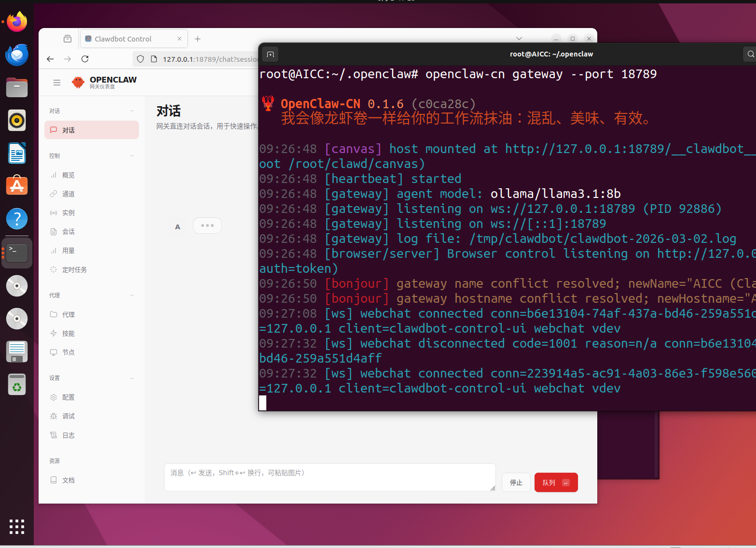Image resolution: width=756 pixels, height=548 pixels.
Task: Click the typing indicator dots bubble
Action: coord(207,225)
